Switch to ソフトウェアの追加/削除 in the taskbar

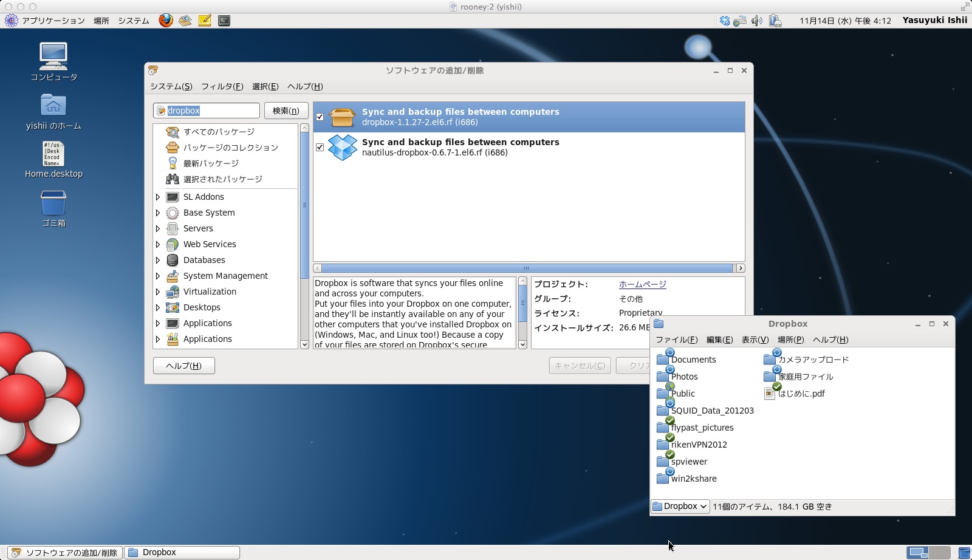pos(66,553)
